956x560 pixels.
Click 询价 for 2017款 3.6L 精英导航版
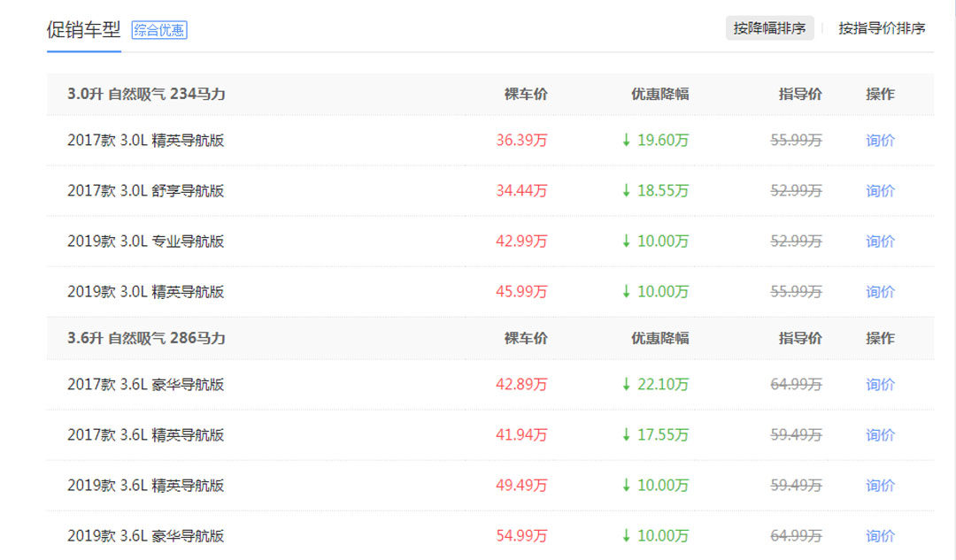coord(880,435)
